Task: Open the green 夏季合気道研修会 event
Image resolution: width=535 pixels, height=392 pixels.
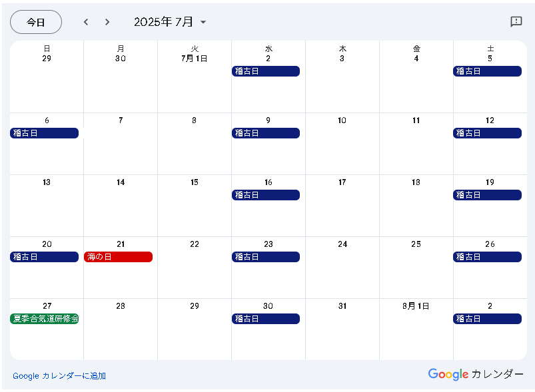Action: [x=45, y=319]
